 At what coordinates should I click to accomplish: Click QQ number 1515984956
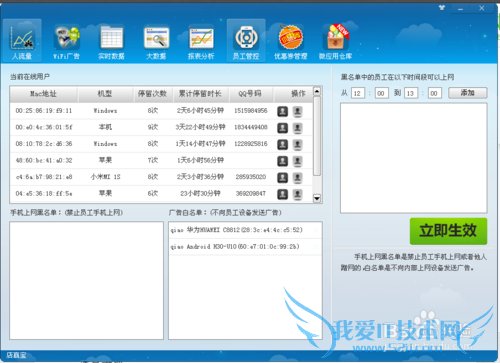pos(251,111)
